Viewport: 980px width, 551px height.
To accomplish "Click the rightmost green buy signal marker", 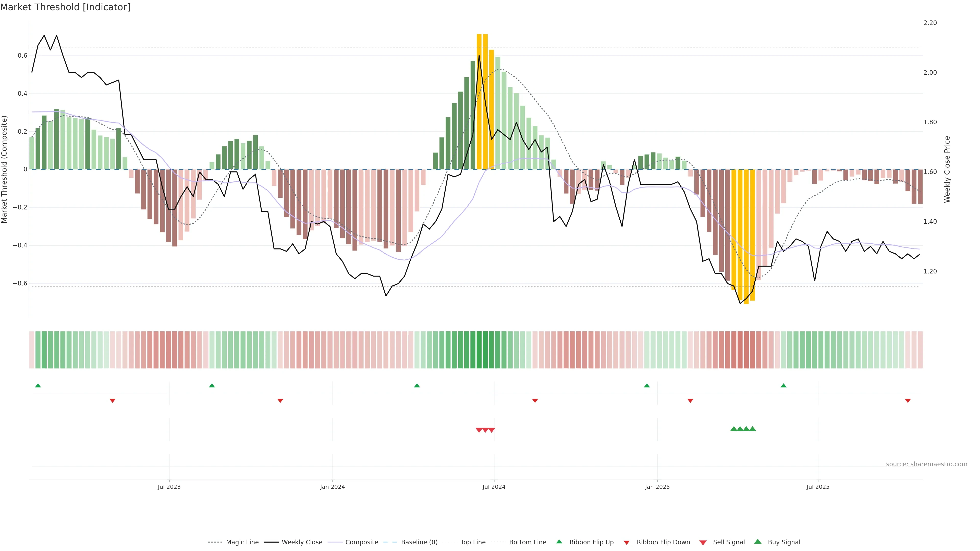I will point(753,429).
